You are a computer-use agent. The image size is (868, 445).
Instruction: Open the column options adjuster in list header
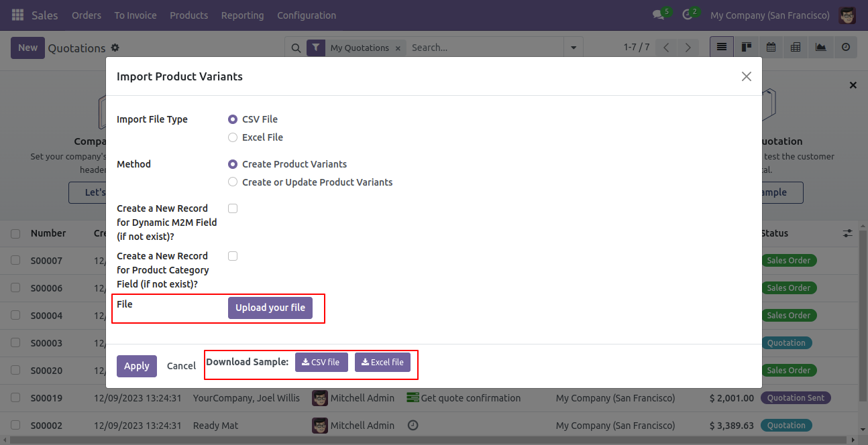[x=848, y=233]
